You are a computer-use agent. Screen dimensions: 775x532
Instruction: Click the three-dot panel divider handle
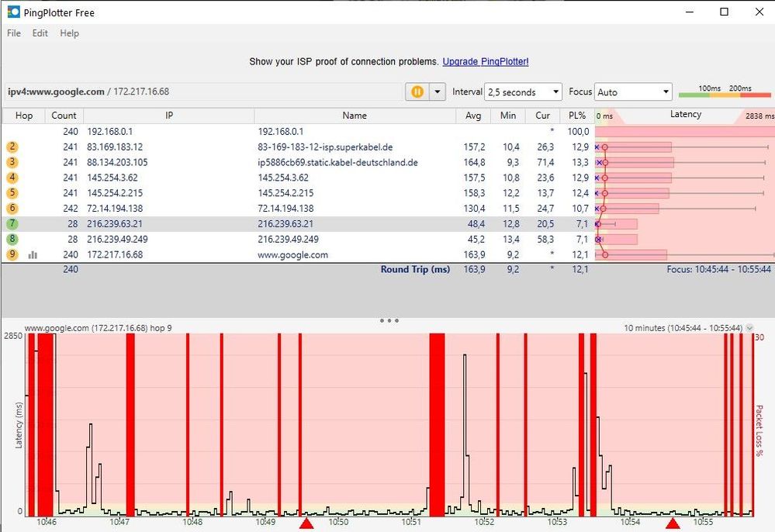[x=388, y=320]
